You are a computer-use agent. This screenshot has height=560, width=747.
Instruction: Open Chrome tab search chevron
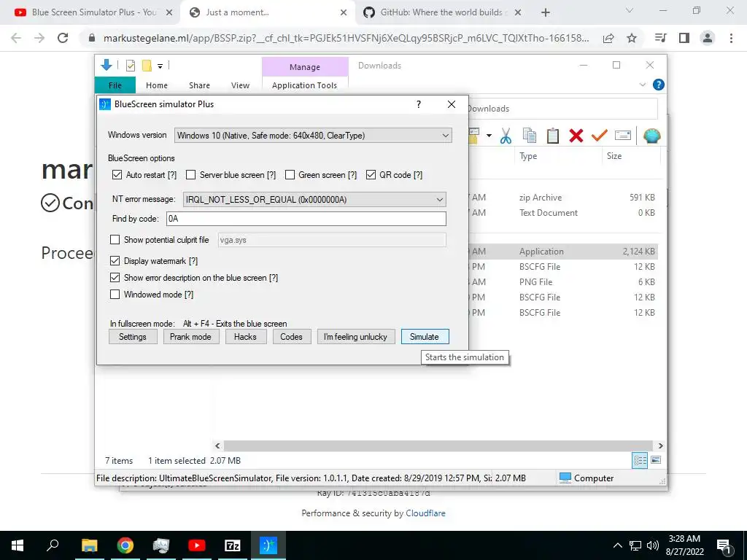(x=630, y=10)
